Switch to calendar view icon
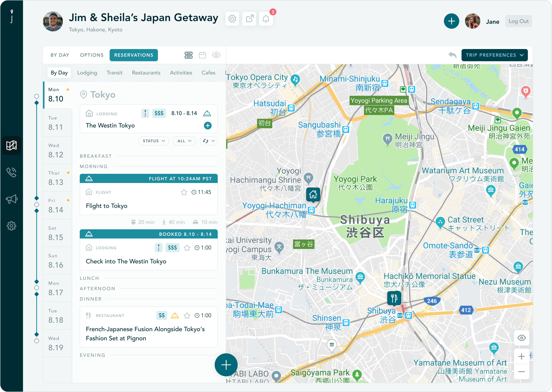This screenshot has width=552, height=392. click(x=202, y=55)
